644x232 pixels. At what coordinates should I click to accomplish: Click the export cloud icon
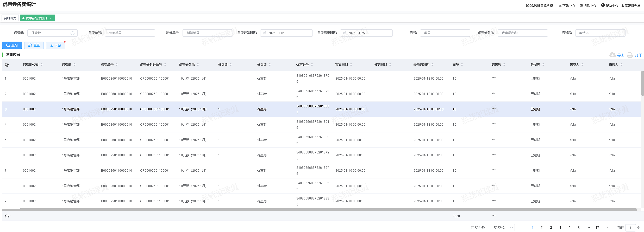[x=612, y=55]
